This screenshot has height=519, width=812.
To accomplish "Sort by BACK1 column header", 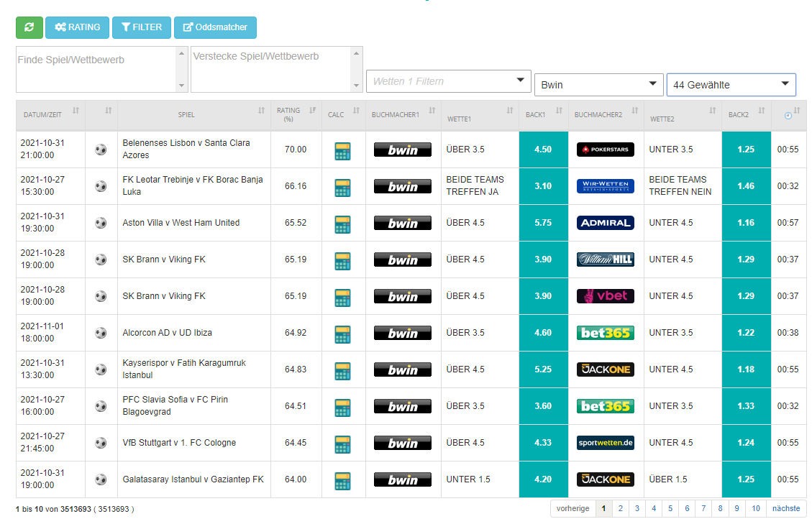I will click(x=544, y=115).
